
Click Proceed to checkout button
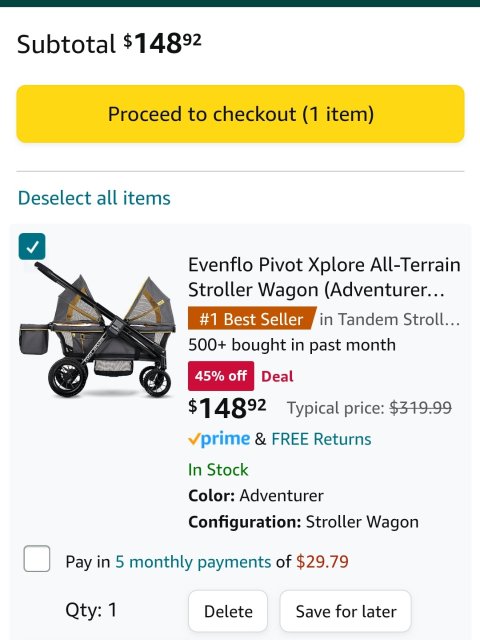pos(240,114)
